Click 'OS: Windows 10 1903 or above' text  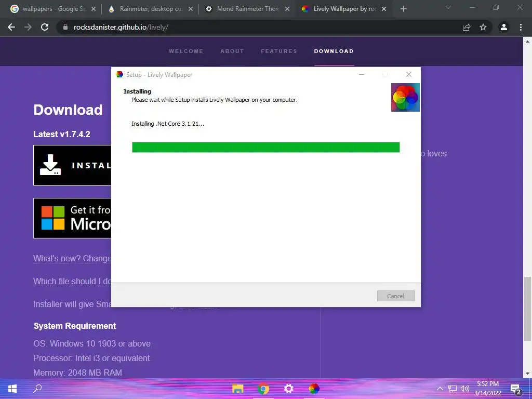(x=92, y=344)
